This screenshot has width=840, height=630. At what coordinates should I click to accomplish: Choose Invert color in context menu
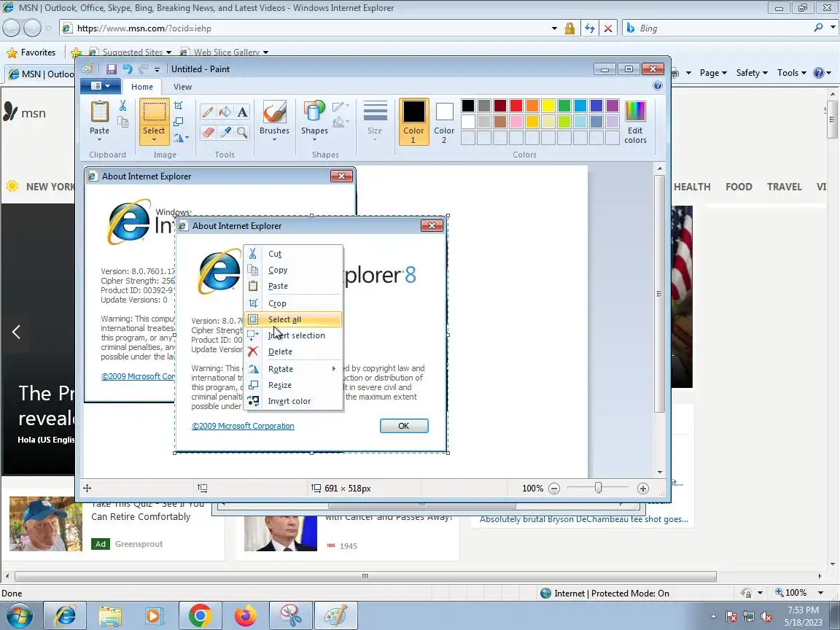(x=293, y=401)
